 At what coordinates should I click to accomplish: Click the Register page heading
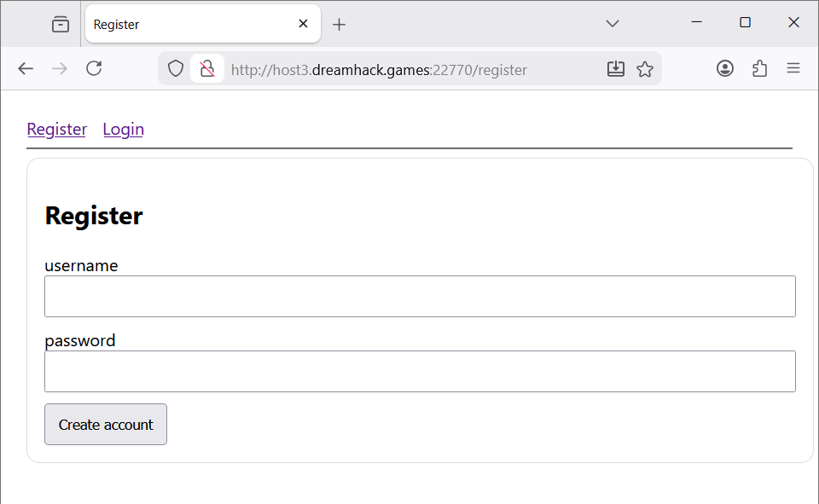(94, 217)
